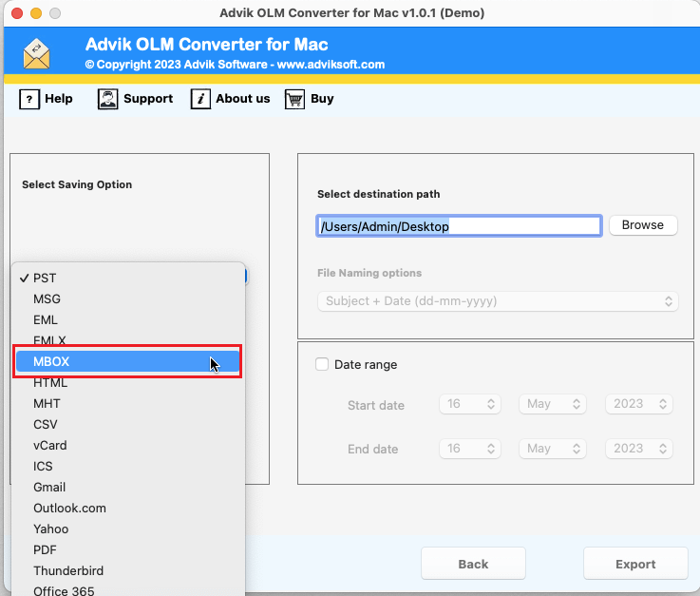Screen dimensions: 700x596
Task: Click the Export button
Action: [635, 564]
